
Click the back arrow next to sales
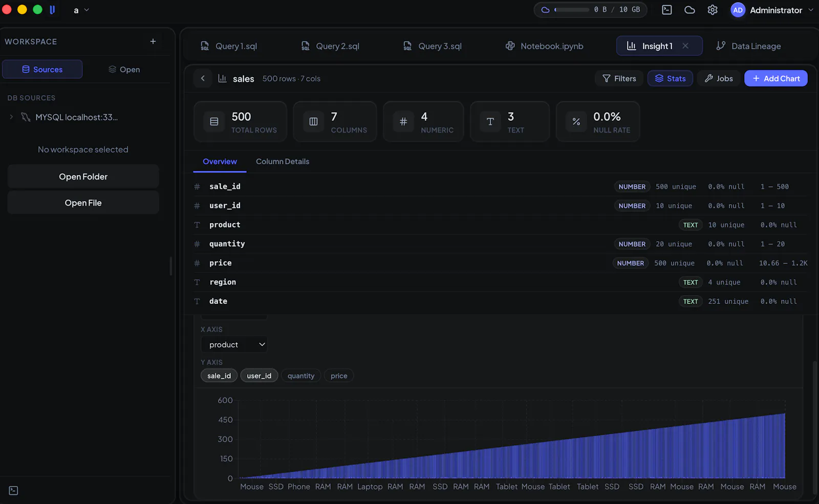[x=203, y=78]
